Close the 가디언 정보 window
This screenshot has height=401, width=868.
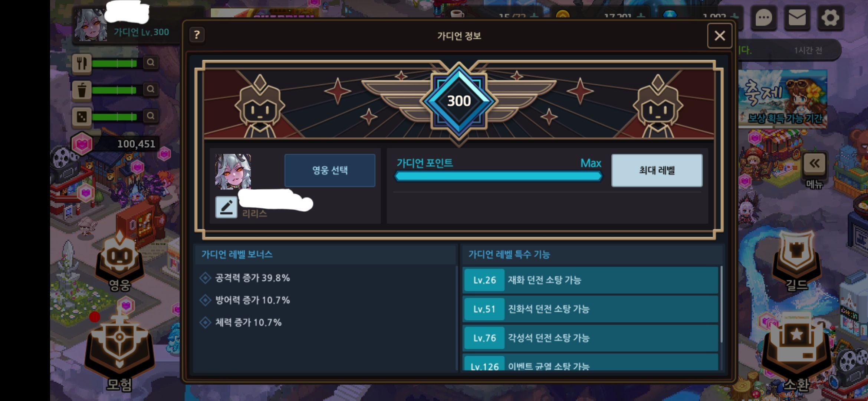(x=720, y=36)
